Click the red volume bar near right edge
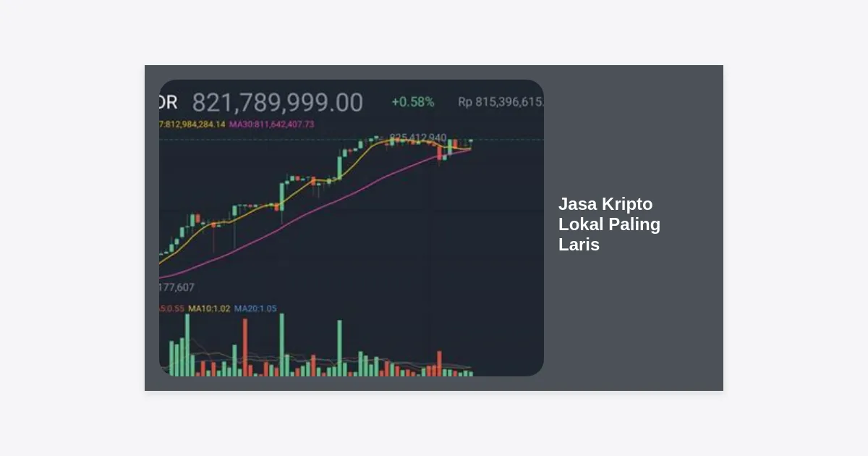Screen dimensions: 868x456 (438, 363)
